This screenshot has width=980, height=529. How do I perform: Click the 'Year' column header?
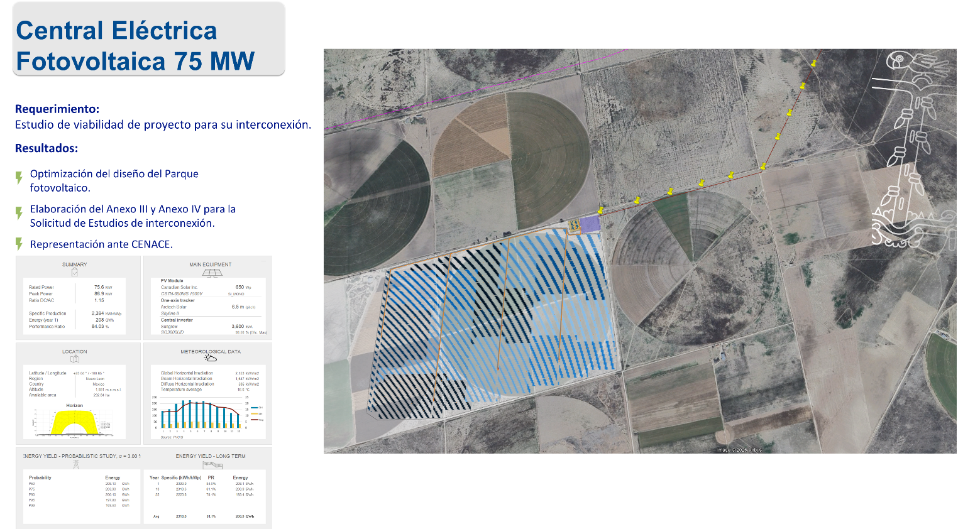(x=154, y=477)
